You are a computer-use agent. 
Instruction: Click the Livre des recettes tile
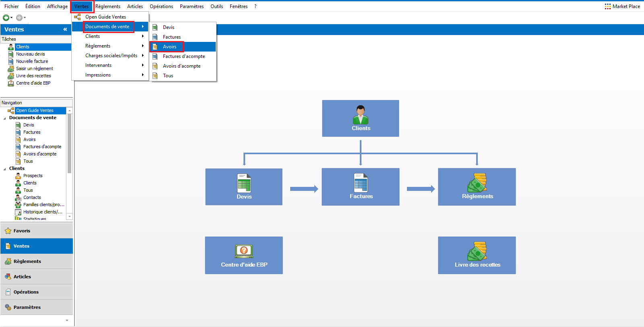coord(477,255)
